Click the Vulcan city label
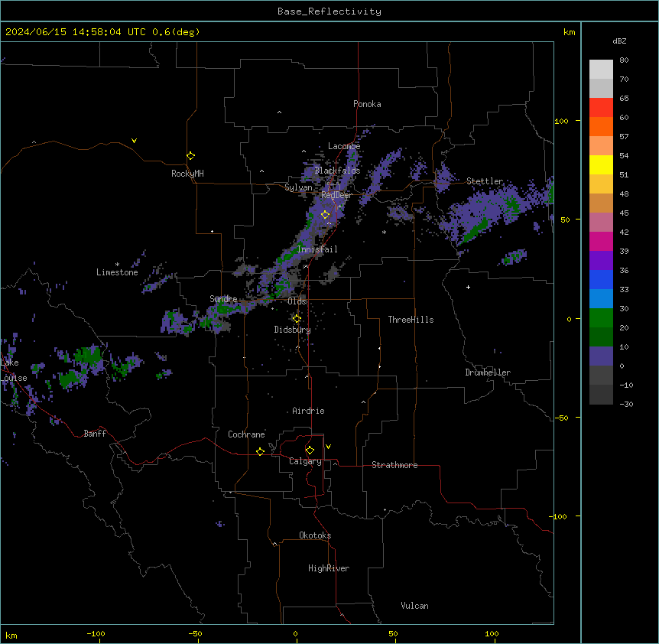The width and height of the screenshot is (659, 644). pyautogui.click(x=414, y=606)
